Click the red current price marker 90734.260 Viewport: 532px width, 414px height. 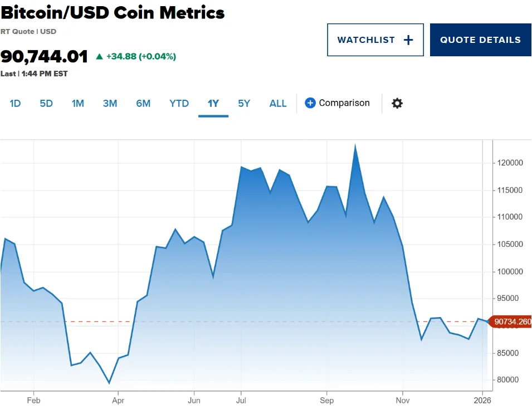510,322
